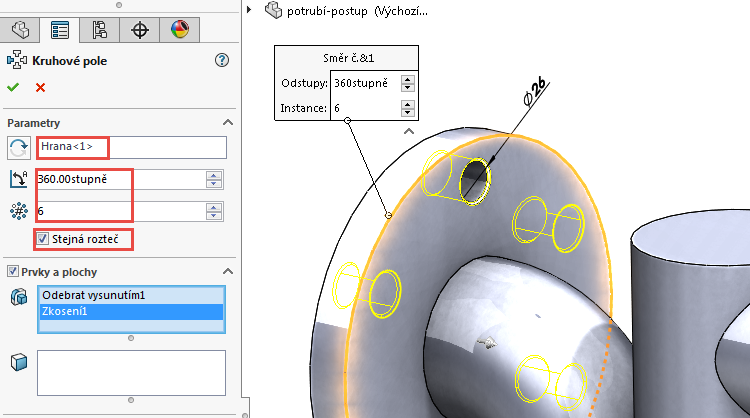Open the DisplayManager appearance tab

coord(179,30)
